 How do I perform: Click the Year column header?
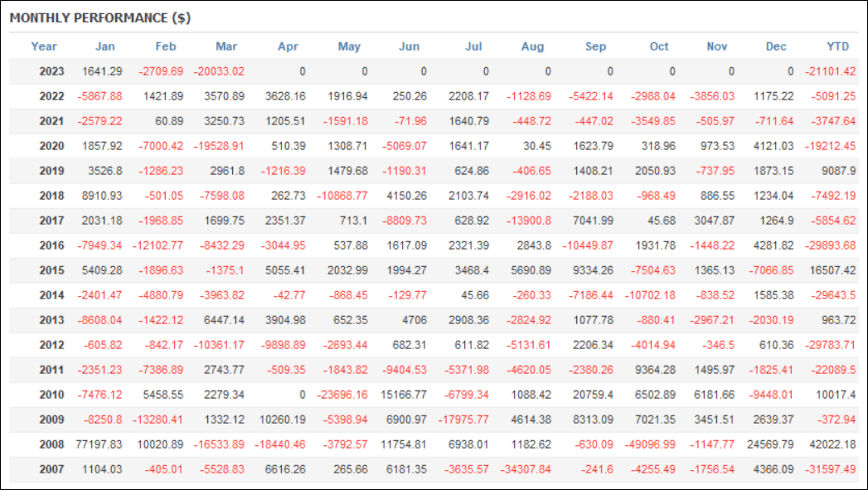click(x=44, y=46)
